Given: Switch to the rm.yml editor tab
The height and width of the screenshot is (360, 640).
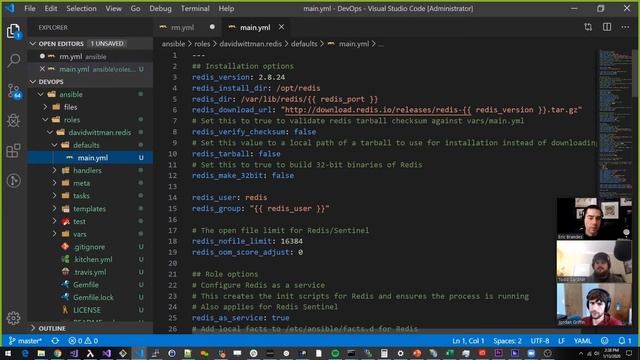Looking at the screenshot, I should [182, 27].
